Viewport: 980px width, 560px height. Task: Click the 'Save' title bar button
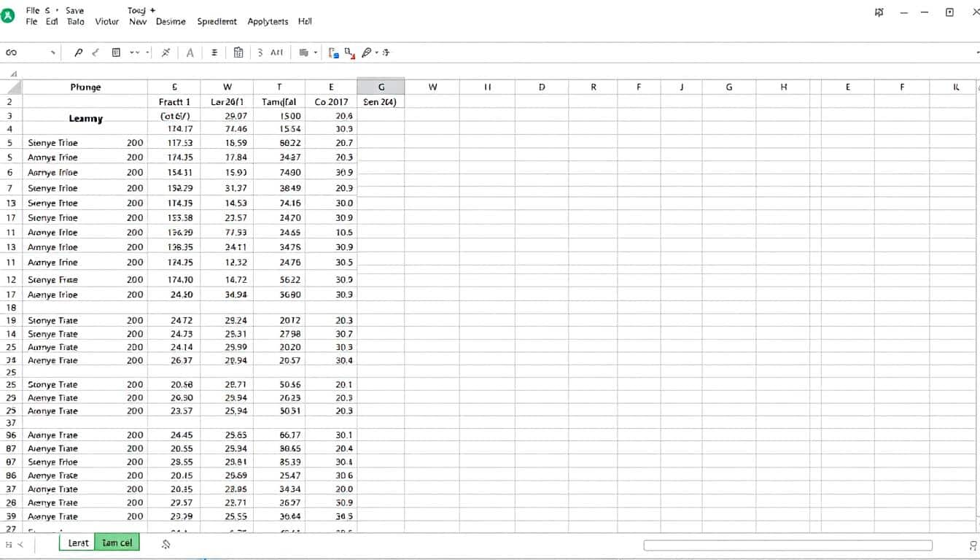[x=74, y=10]
